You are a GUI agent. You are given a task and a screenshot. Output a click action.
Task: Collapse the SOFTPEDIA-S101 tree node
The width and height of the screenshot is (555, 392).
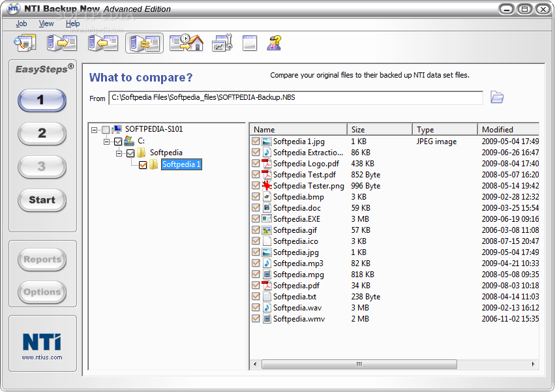point(94,130)
